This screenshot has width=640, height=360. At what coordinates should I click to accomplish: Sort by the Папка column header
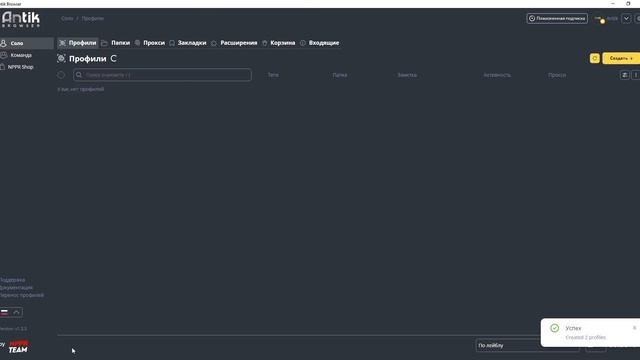[340, 75]
